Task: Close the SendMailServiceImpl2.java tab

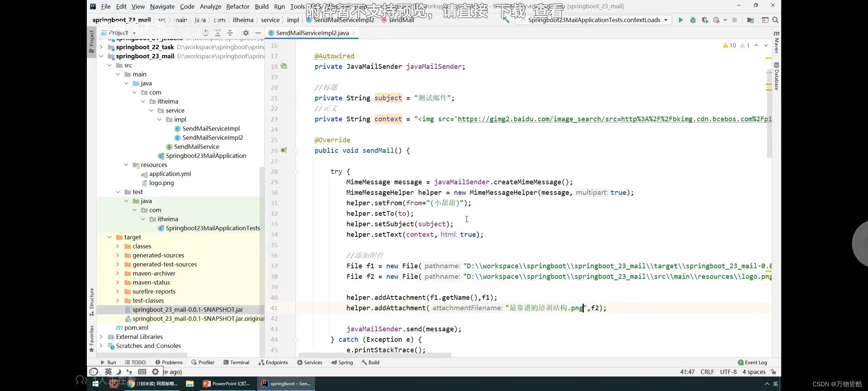Action: click(x=354, y=33)
